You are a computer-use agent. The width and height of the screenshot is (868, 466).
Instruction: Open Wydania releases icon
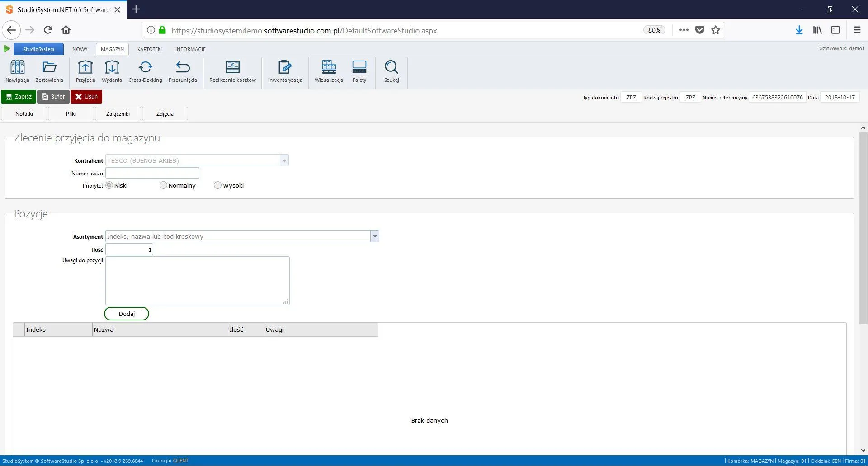(x=112, y=71)
